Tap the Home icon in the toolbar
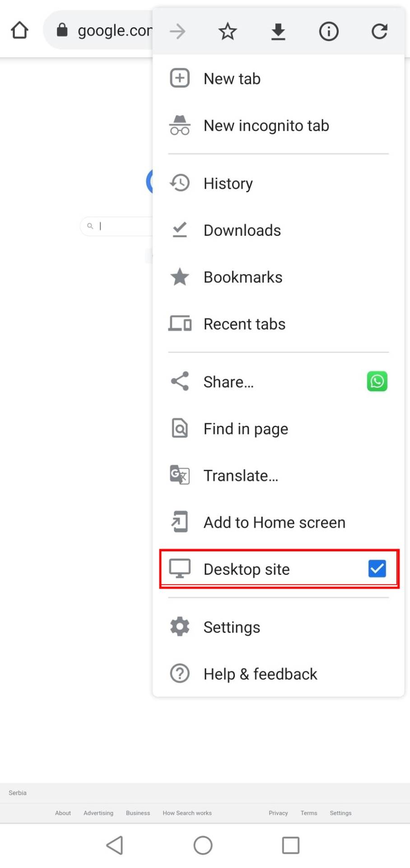 pyautogui.click(x=19, y=31)
